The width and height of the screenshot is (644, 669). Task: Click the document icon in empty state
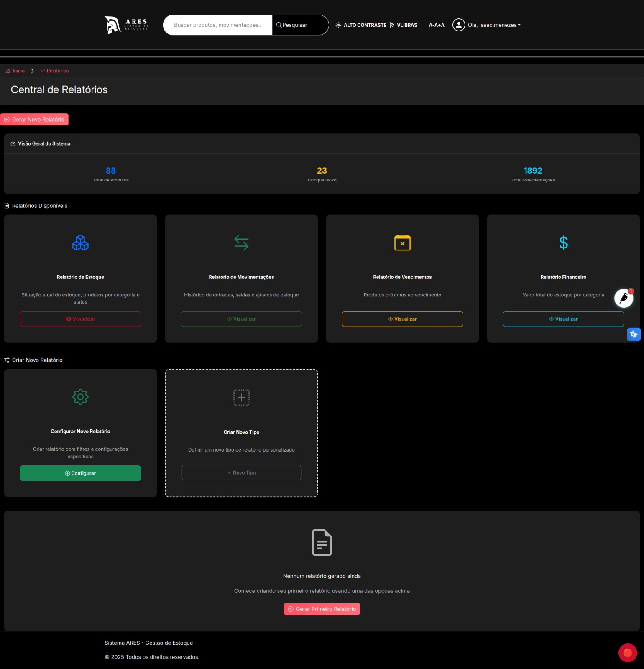pyautogui.click(x=322, y=542)
